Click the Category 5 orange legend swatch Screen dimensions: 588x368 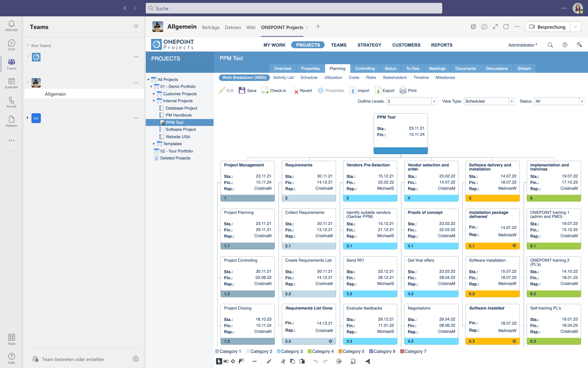(x=340, y=351)
